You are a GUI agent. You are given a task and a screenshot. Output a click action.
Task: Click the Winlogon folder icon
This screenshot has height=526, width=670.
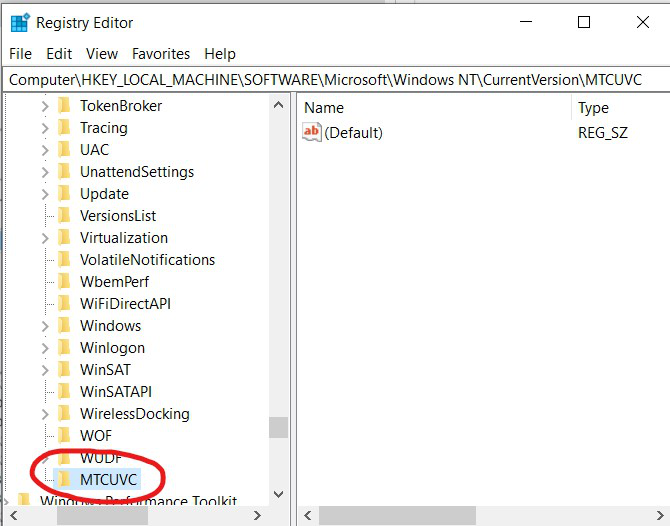(x=64, y=347)
